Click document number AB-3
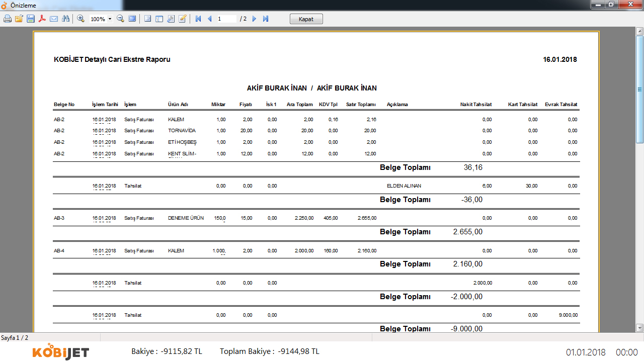Screen dimensions: 644x362 pyautogui.click(x=59, y=218)
